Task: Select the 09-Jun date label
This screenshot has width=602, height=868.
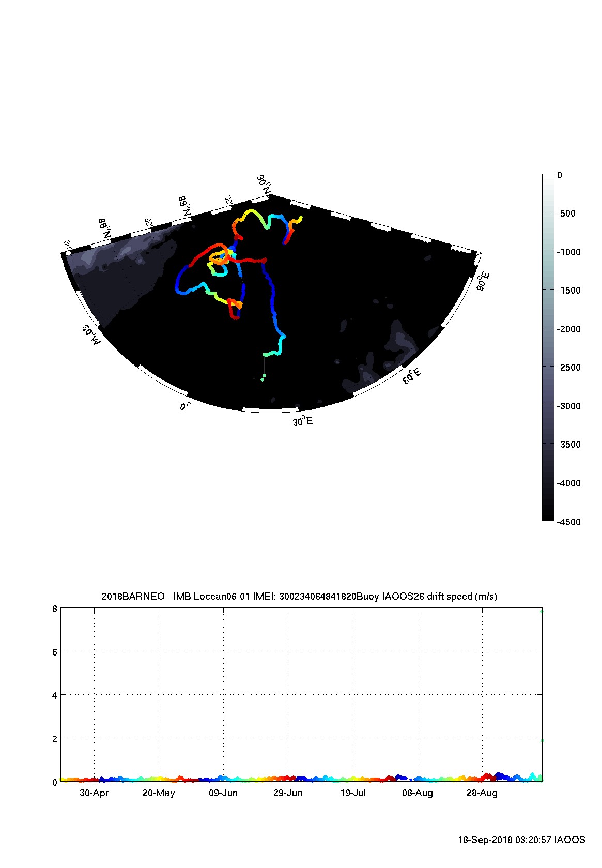Action: coord(223,793)
